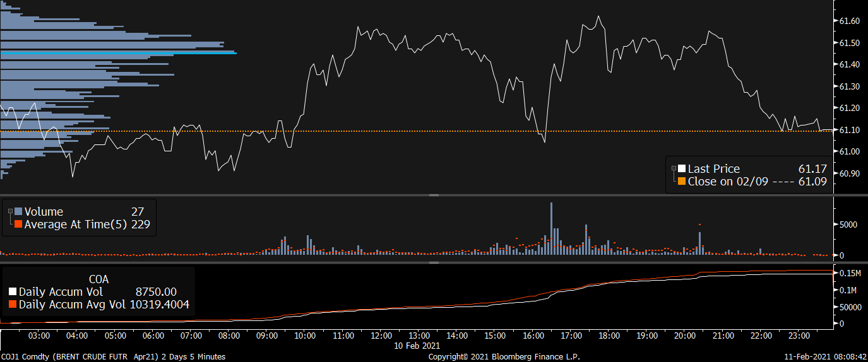Click the 61.10 price axis label
Viewport: 868px width, 362px height.
(x=850, y=130)
